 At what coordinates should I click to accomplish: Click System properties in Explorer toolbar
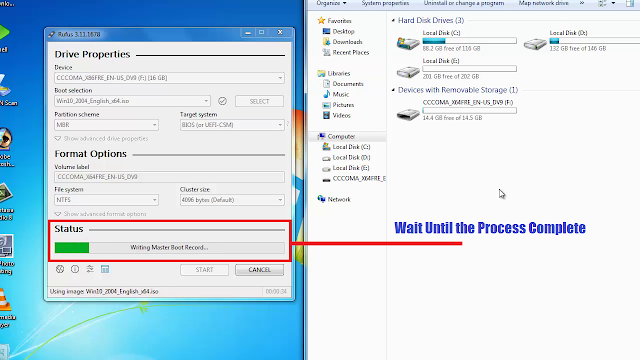point(385,3)
